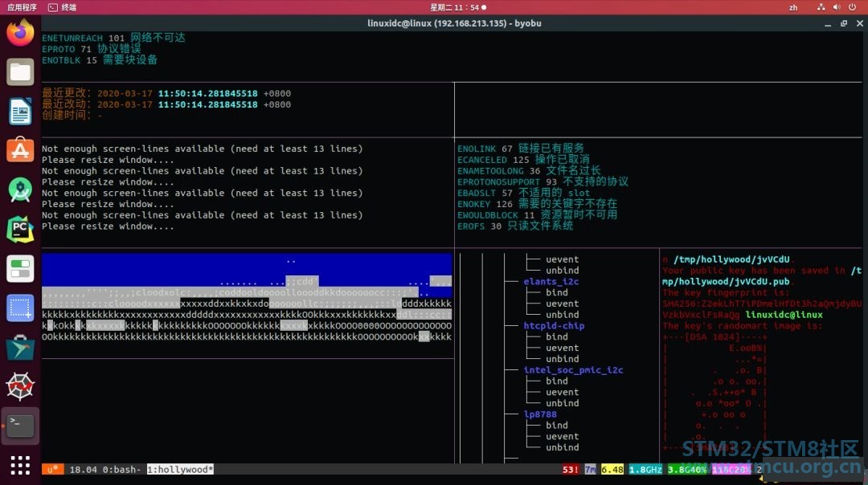Click the 最近改动 timestamp line
The width and height of the screenshot is (868, 485).
click(166, 104)
